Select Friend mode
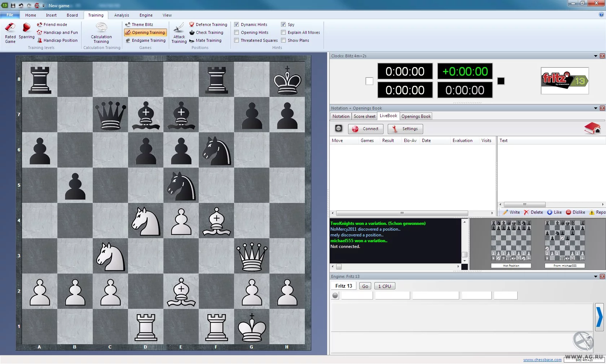The image size is (606, 364). click(x=52, y=25)
